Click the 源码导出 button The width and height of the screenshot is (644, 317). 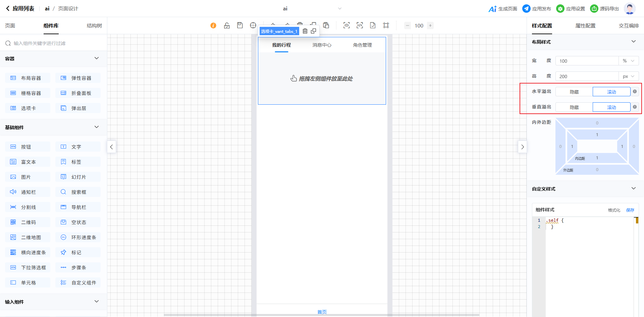[x=604, y=9]
